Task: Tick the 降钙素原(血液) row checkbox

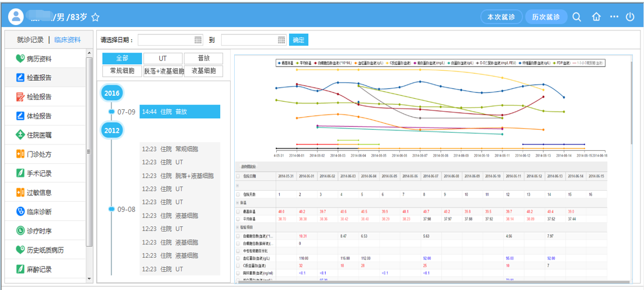Action: 238,272
